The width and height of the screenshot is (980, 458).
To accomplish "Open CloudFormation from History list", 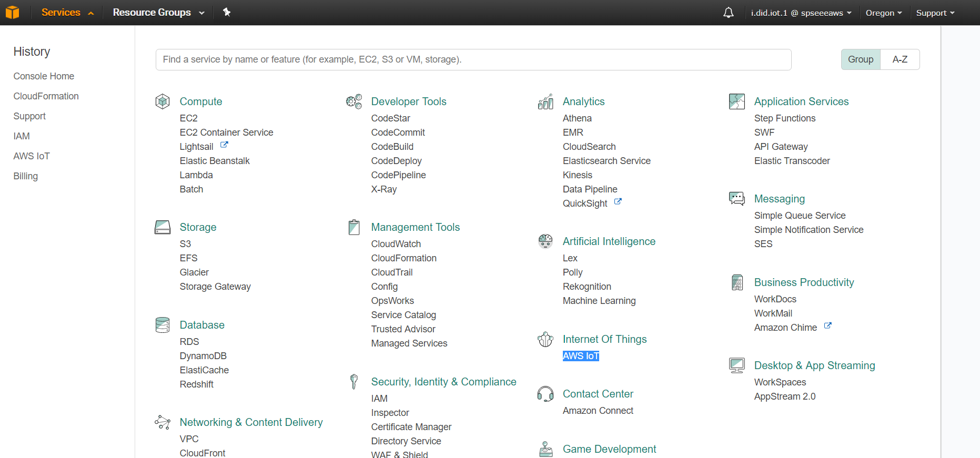I will pyautogui.click(x=46, y=96).
